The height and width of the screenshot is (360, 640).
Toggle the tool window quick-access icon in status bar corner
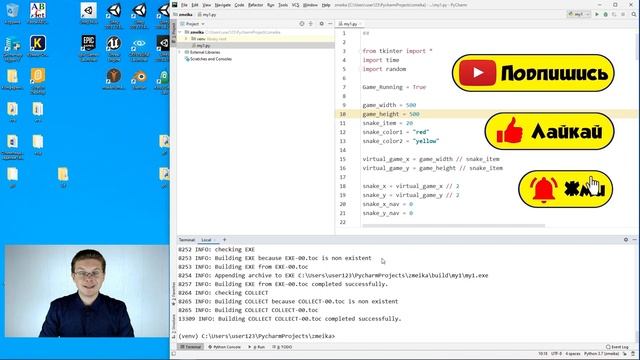point(173,354)
